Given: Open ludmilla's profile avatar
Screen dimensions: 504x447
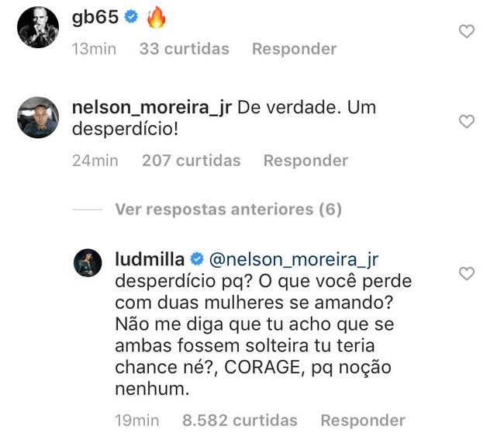Looking at the screenshot, I should [x=88, y=262].
